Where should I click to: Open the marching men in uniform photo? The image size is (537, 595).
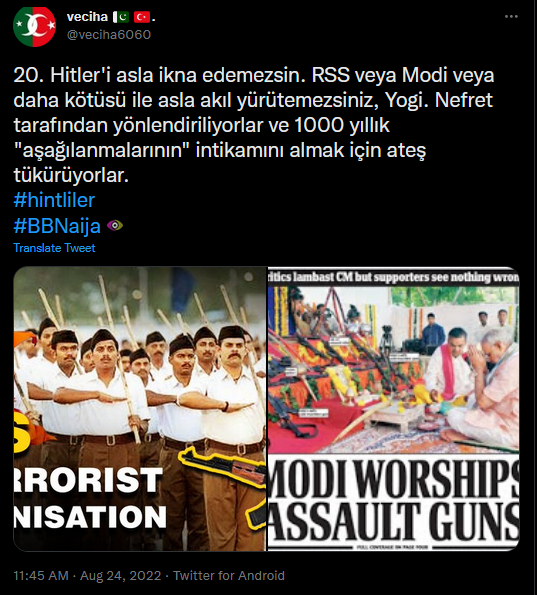(x=140, y=409)
